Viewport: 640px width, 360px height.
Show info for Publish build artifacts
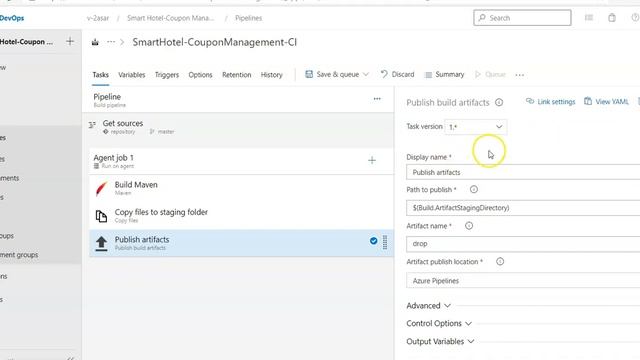pos(499,102)
